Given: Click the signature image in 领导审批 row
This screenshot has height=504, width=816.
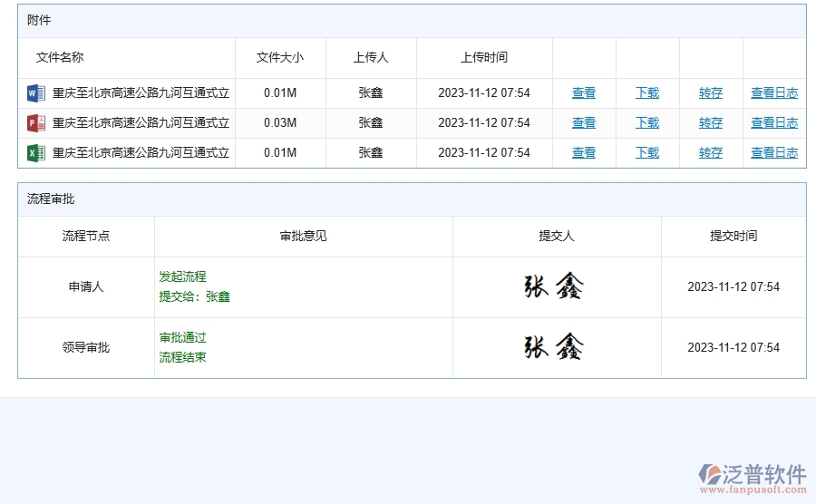Looking at the screenshot, I should point(554,347).
